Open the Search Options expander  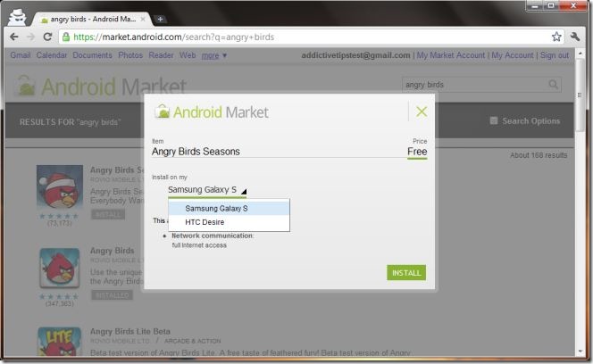525,121
